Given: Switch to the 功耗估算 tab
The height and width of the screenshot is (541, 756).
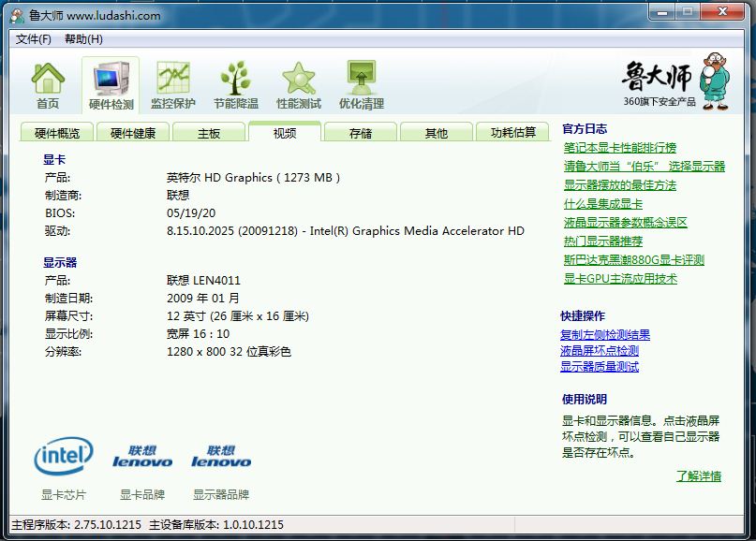Looking at the screenshot, I should [x=512, y=133].
